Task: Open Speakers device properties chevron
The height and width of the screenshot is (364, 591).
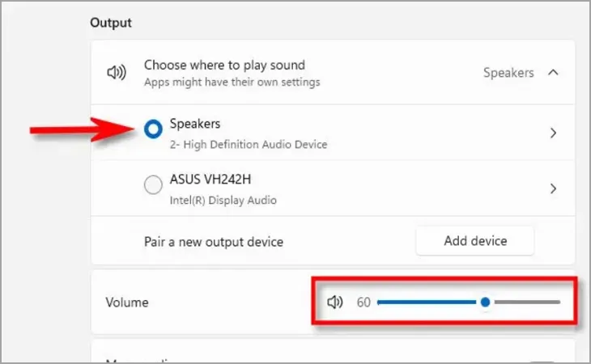Action: 554,133
